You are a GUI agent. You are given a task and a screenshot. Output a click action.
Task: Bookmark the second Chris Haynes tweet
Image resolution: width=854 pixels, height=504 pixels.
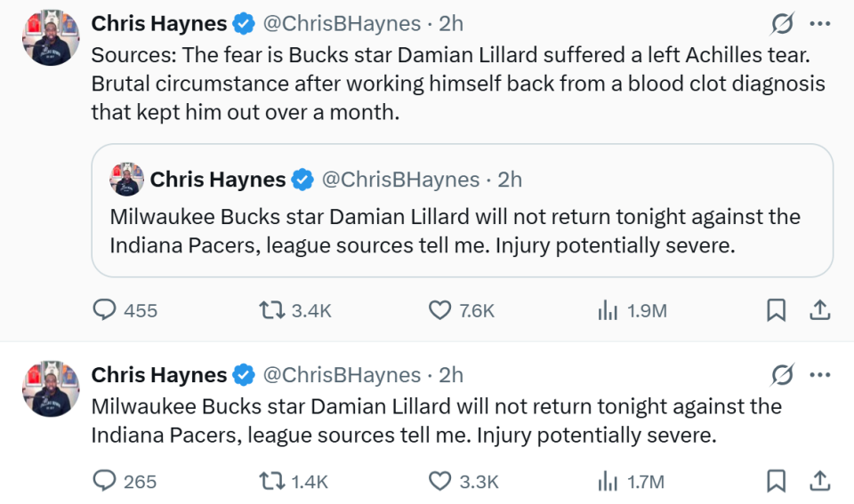pyautogui.click(x=776, y=481)
